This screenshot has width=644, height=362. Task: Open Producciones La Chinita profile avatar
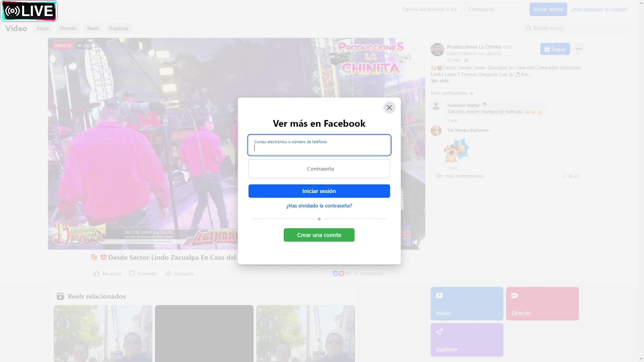(x=437, y=49)
